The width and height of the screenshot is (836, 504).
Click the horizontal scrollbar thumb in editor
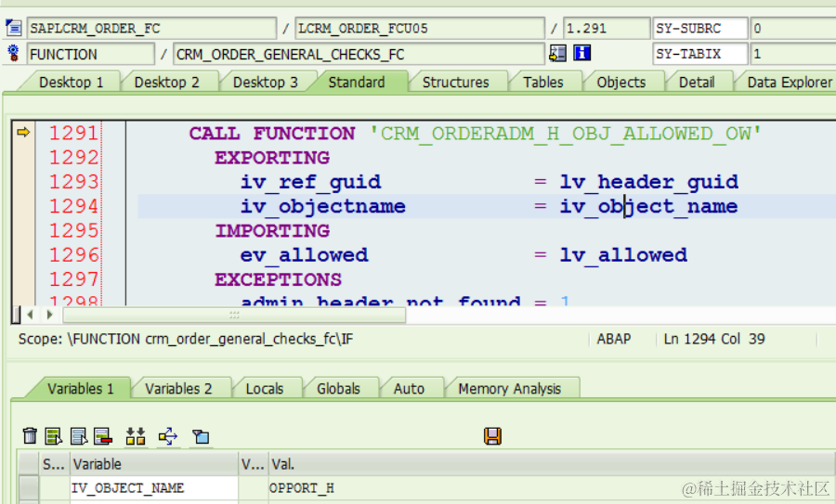(234, 315)
